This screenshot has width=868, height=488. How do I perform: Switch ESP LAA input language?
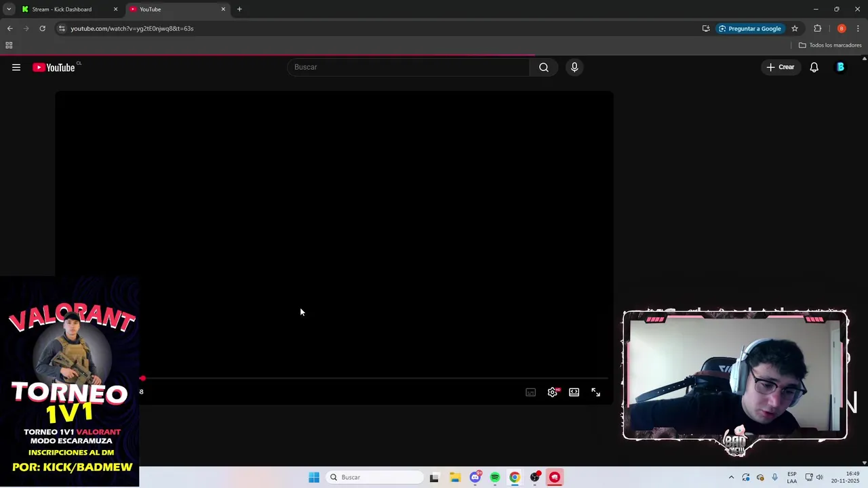click(792, 477)
